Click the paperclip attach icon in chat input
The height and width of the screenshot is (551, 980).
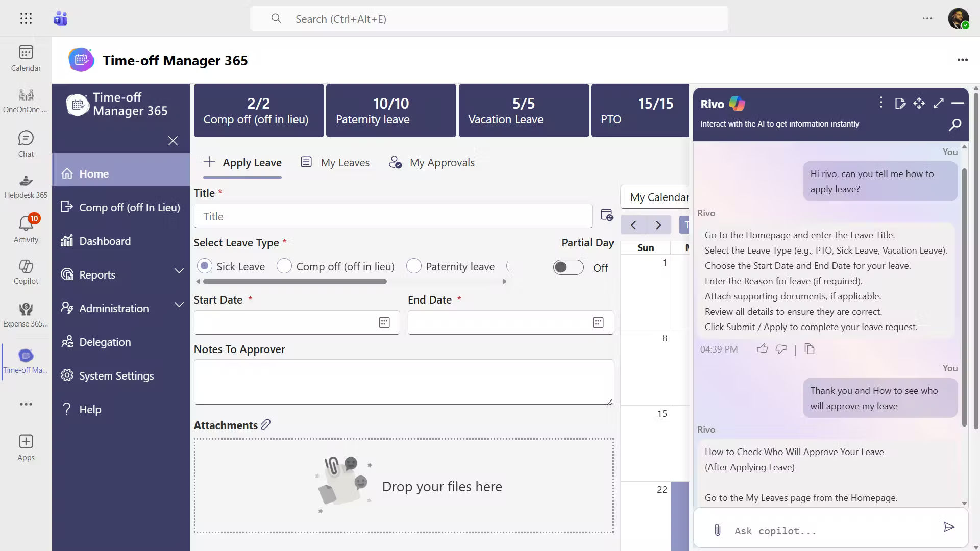tap(717, 530)
